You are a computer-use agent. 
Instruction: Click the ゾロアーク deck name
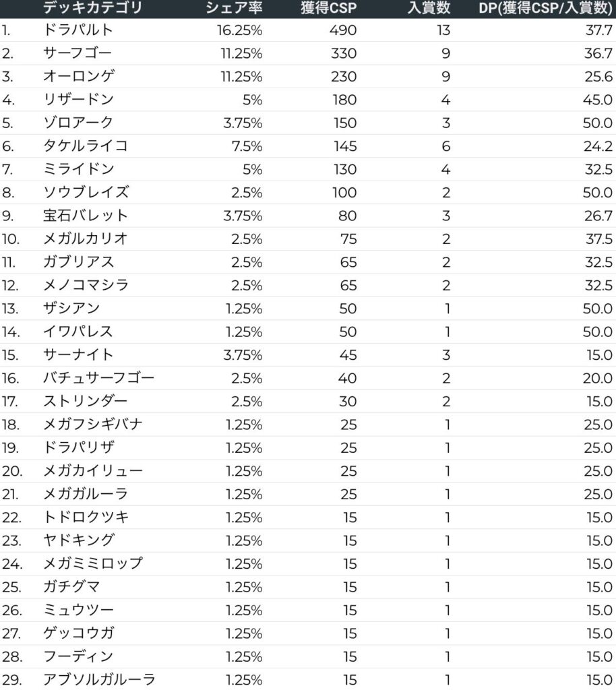78,123
